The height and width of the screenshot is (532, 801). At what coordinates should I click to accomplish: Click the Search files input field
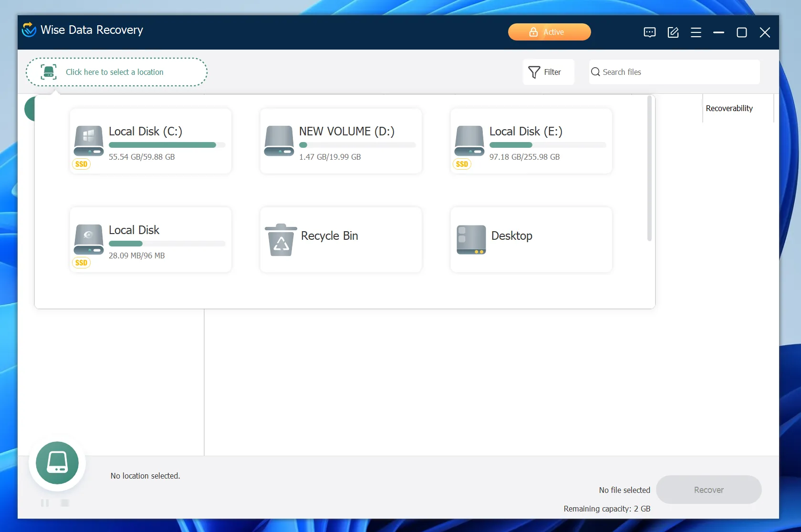pyautogui.click(x=674, y=72)
